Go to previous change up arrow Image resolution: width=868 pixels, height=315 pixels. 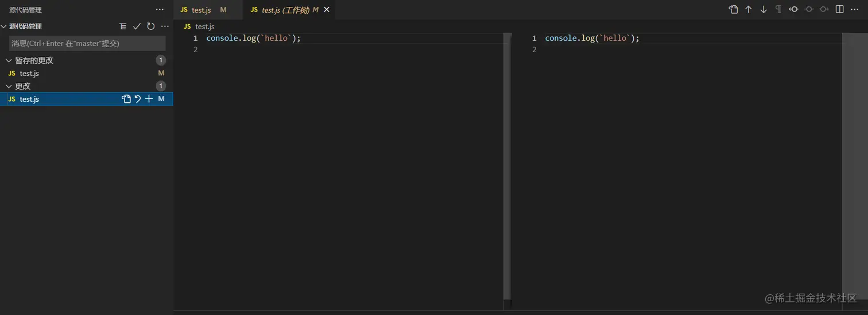coord(749,9)
